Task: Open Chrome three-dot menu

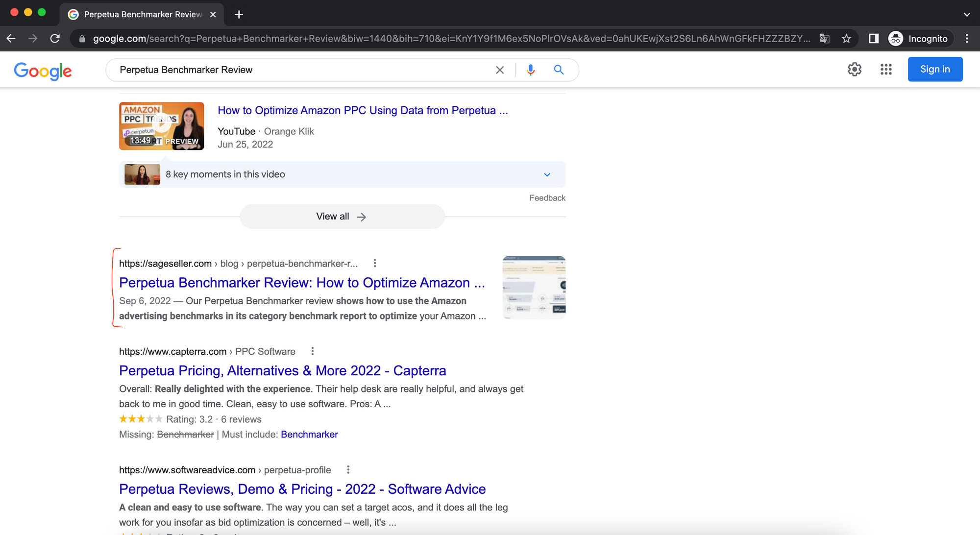Action: [x=967, y=39]
